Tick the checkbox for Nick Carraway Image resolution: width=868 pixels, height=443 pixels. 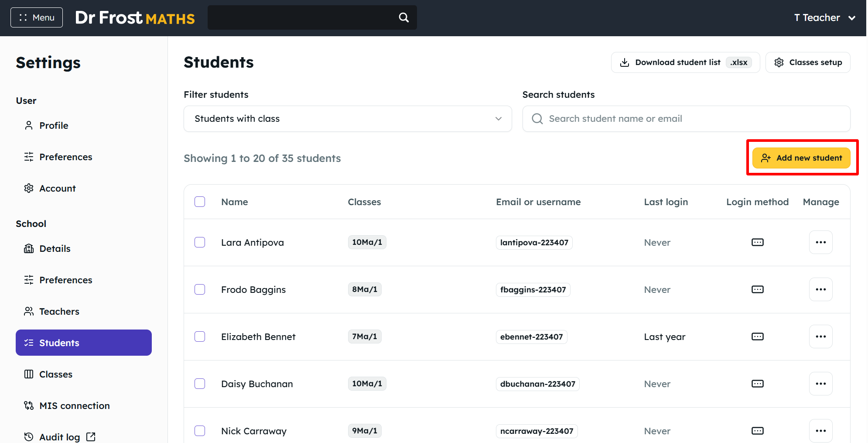[x=200, y=431]
